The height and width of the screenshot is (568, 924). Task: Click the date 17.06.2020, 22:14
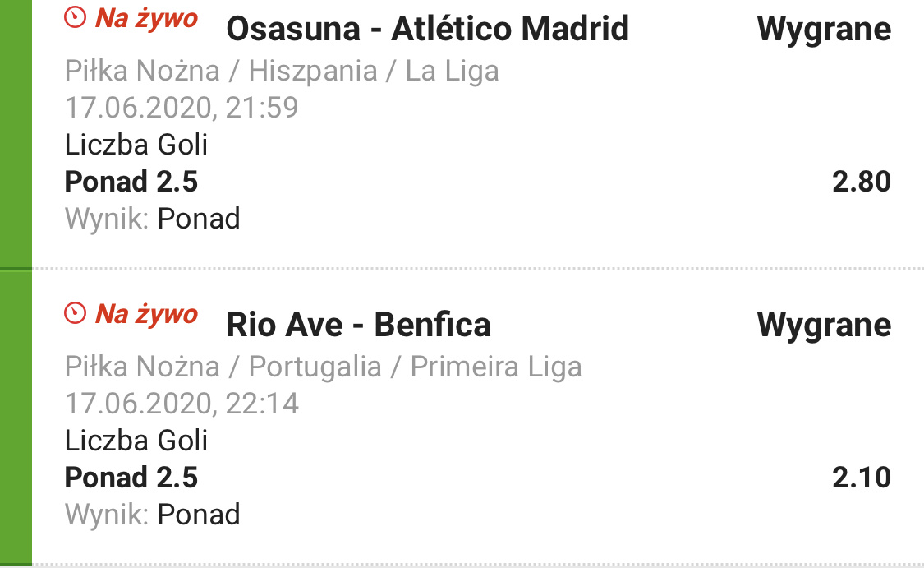coord(182,404)
